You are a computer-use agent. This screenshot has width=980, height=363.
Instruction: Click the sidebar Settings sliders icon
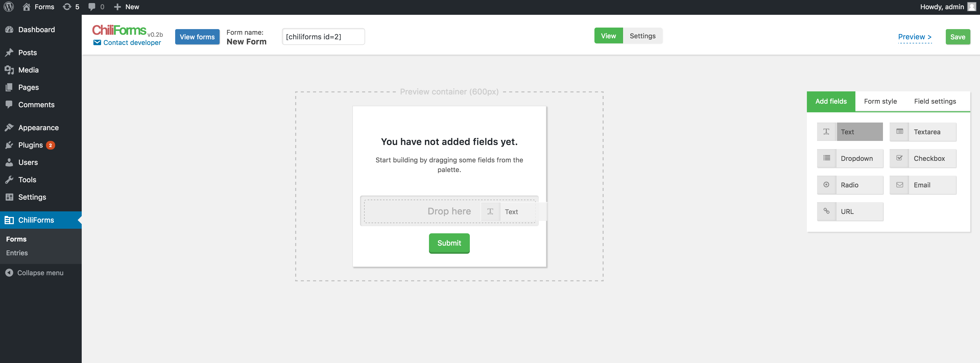click(x=9, y=197)
